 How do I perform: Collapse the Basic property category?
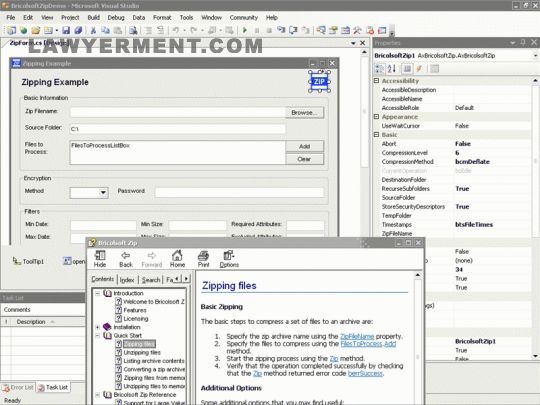coord(376,135)
